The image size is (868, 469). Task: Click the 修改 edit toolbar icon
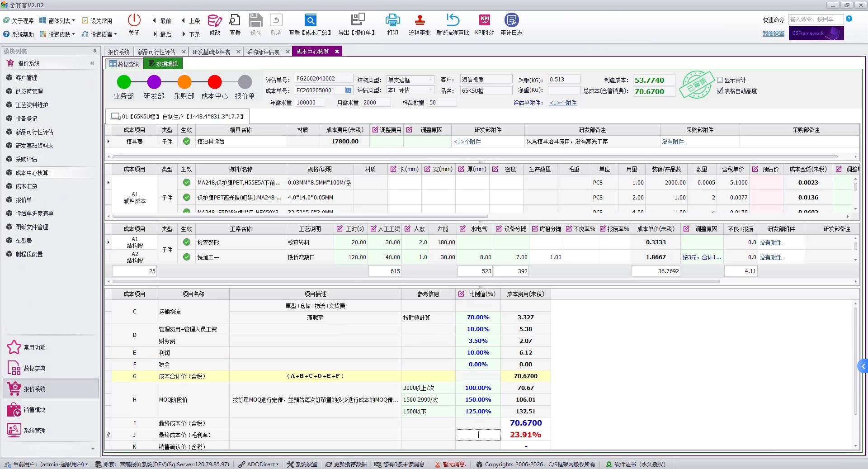click(215, 20)
